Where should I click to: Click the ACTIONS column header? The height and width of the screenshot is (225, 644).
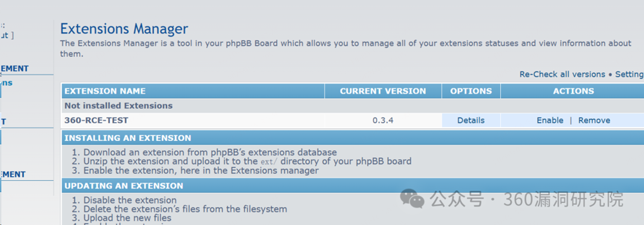[573, 91]
